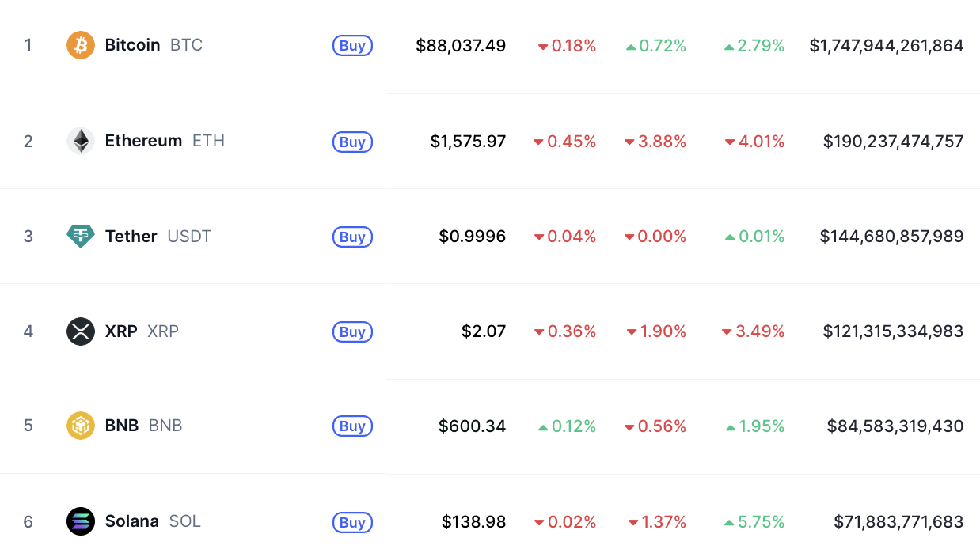Open the Tether USDT name link
This screenshot has width=980, height=549.
(x=158, y=236)
